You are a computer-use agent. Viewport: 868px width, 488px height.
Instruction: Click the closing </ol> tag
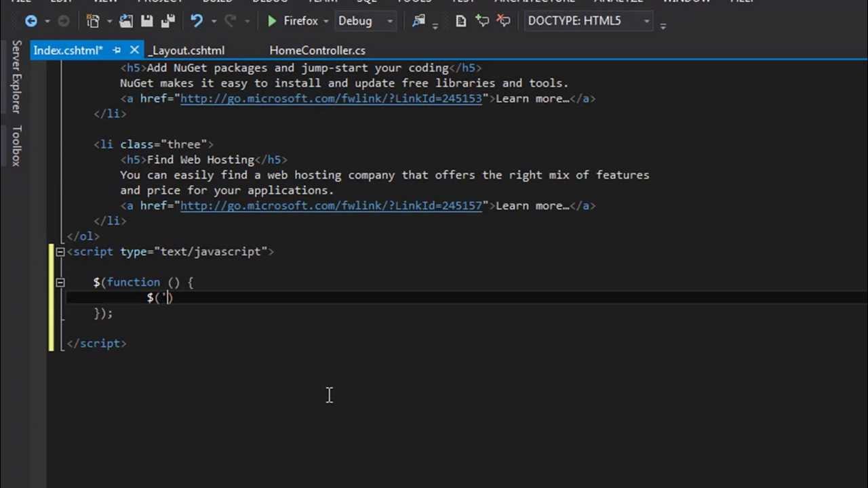83,236
